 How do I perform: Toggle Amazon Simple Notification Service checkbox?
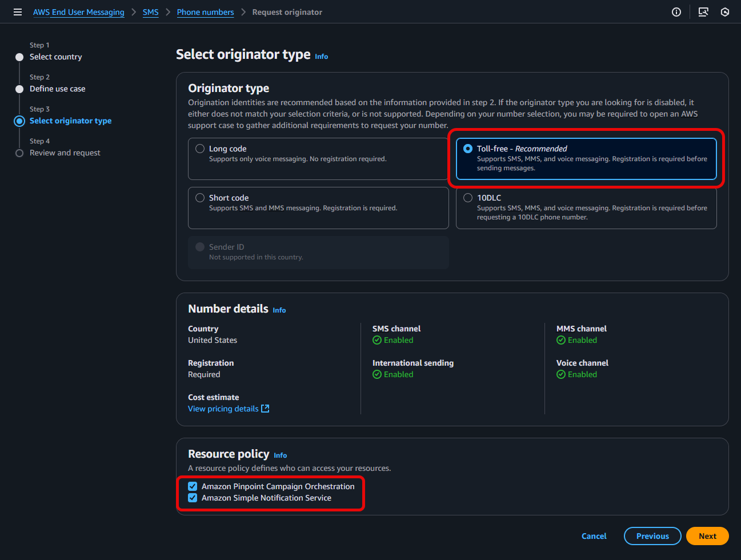tap(193, 498)
